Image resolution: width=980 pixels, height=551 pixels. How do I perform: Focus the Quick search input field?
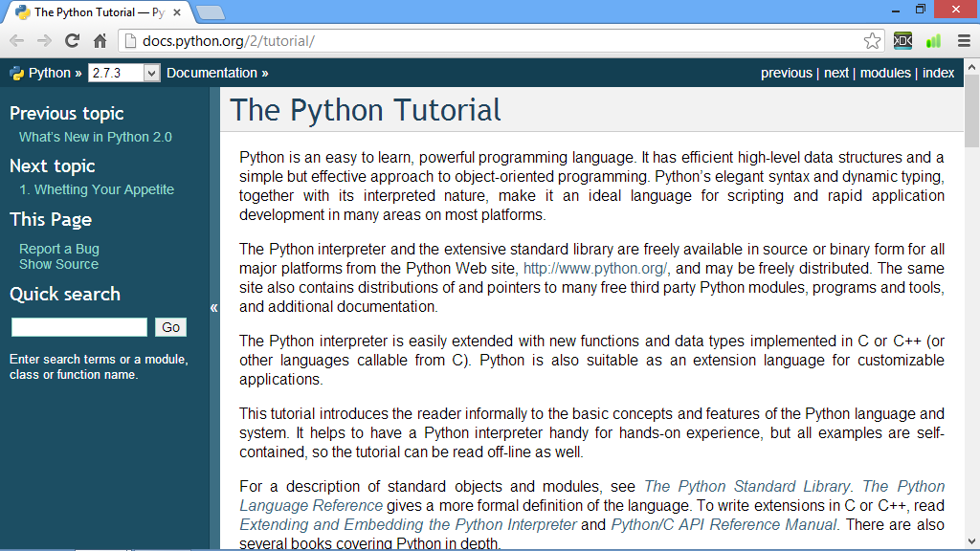pos(79,327)
